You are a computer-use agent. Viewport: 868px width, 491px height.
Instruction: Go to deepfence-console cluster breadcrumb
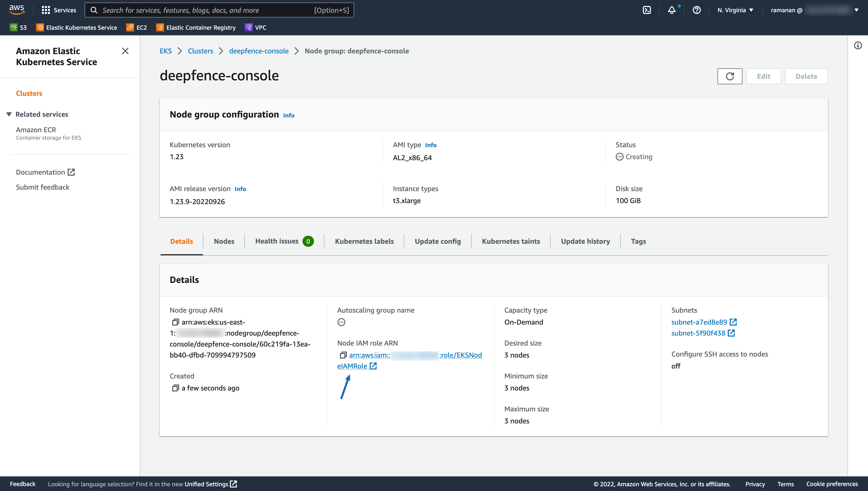(259, 51)
